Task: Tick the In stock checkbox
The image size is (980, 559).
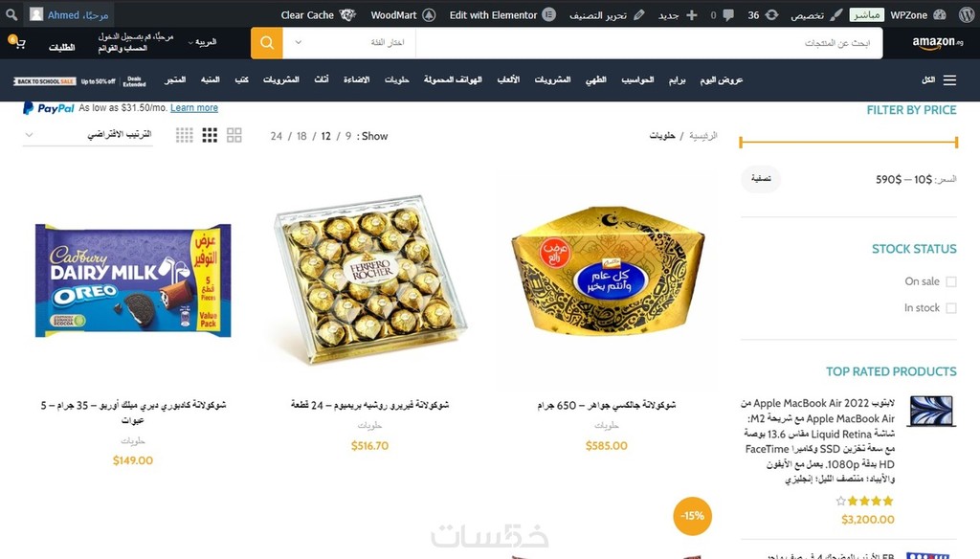Action: pos(951,308)
